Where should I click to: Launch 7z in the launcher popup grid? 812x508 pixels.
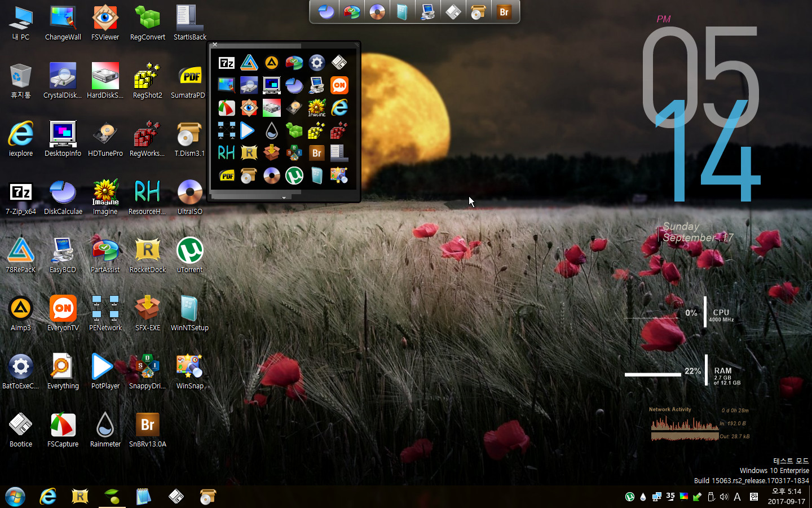[x=227, y=63]
